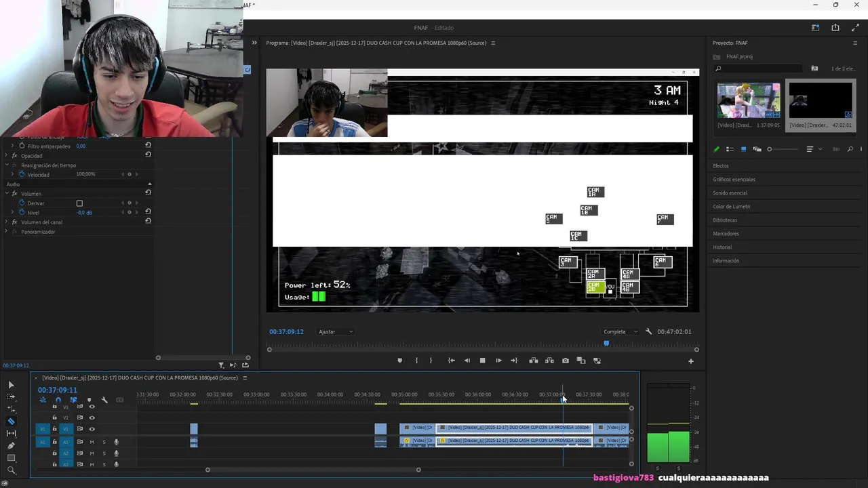Enable voice-over record on A1
868x488 pixels.
click(116, 442)
